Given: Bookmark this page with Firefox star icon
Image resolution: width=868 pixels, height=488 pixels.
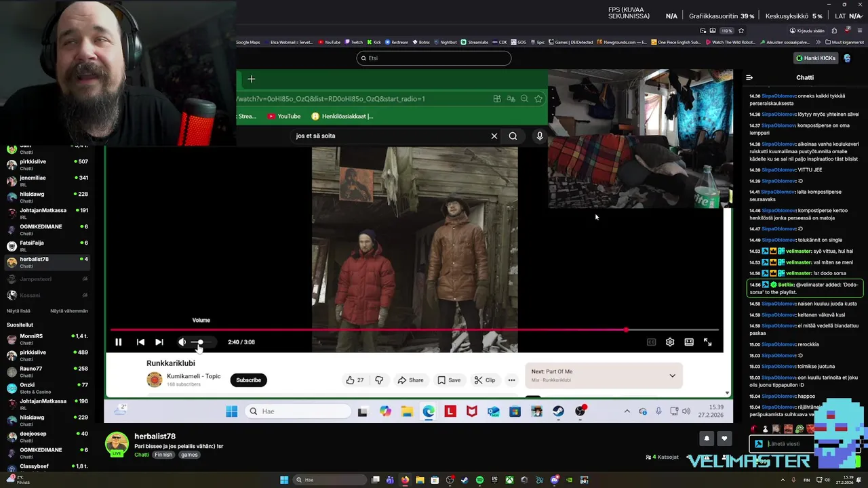Looking at the screenshot, I should (x=741, y=30).
